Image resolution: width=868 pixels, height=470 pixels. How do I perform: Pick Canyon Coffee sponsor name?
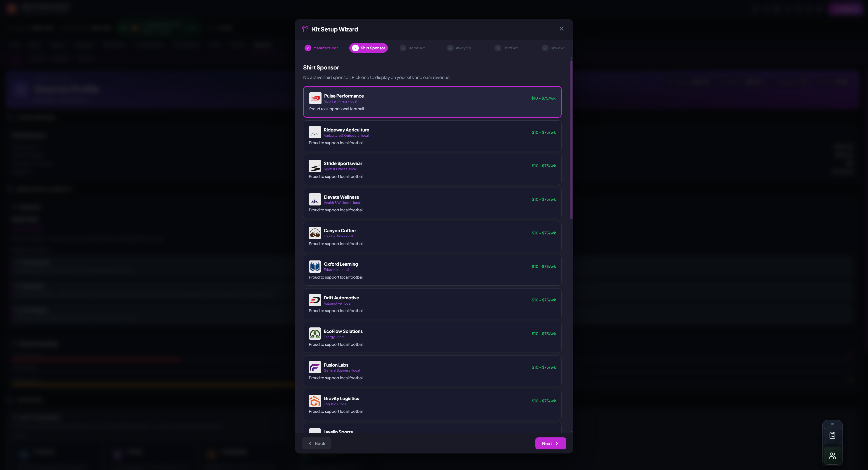coord(339,231)
